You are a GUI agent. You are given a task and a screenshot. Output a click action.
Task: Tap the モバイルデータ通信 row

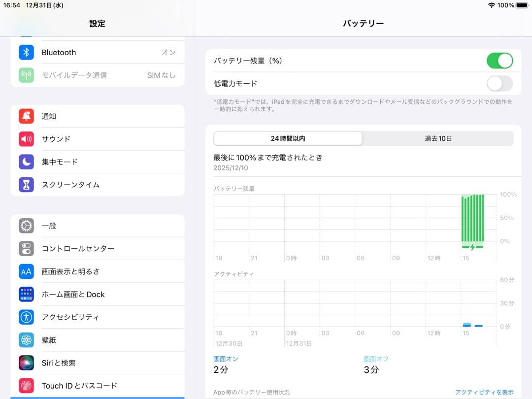pyautogui.click(x=98, y=75)
